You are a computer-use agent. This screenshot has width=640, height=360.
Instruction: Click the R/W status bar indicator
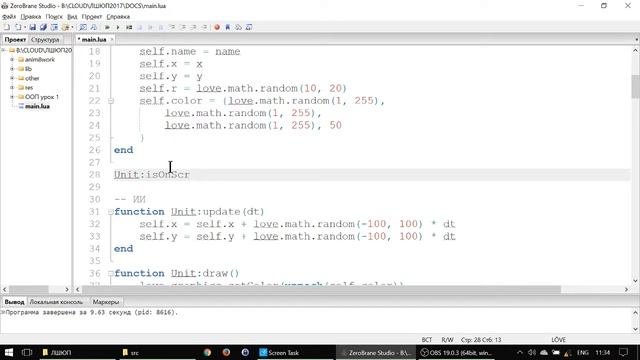pos(447,340)
